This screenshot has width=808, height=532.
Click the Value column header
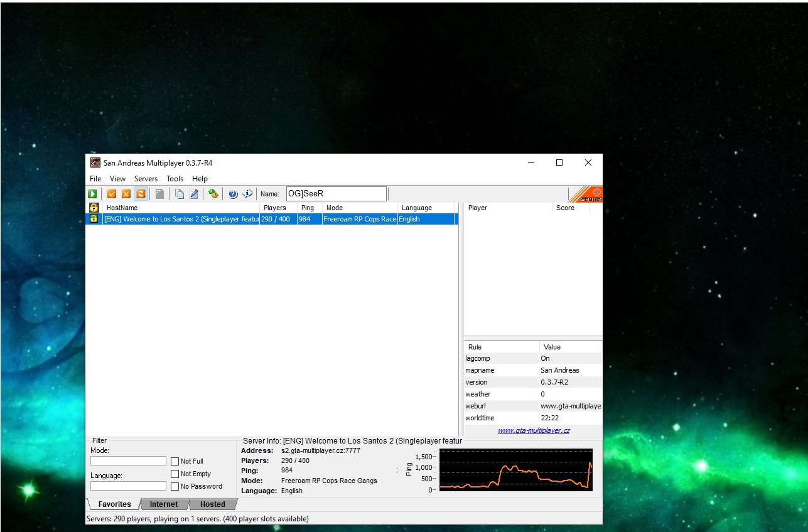pos(571,347)
